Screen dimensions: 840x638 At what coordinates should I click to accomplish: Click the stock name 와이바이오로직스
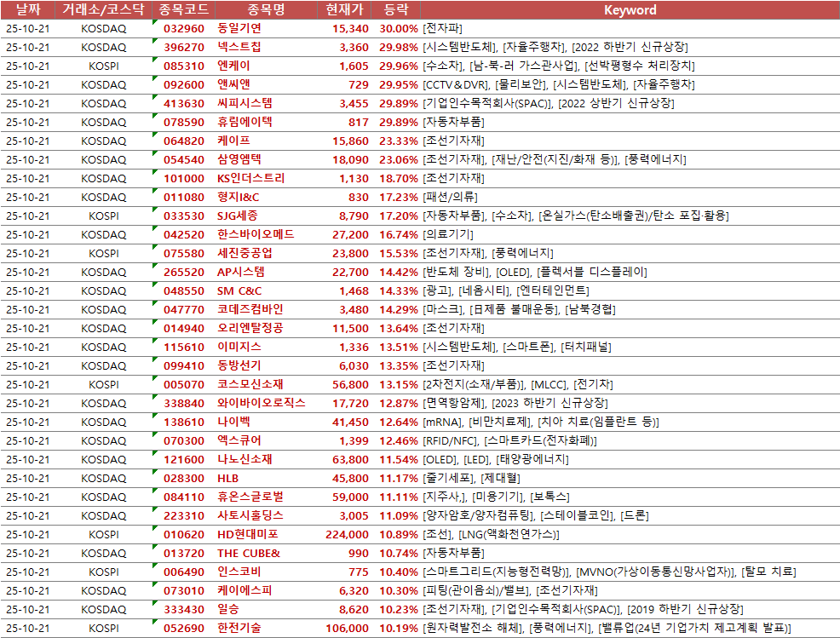[x=262, y=404]
